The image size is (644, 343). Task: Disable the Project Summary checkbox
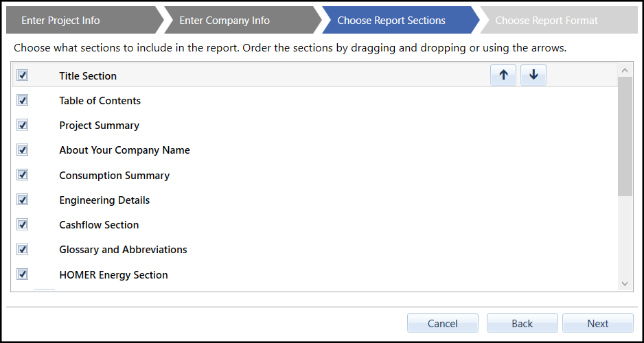pos(22,125)
